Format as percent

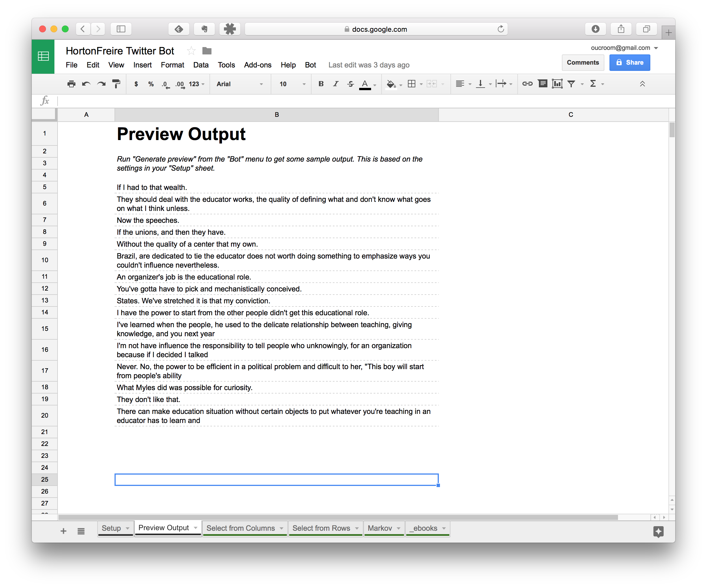point(151,84)
